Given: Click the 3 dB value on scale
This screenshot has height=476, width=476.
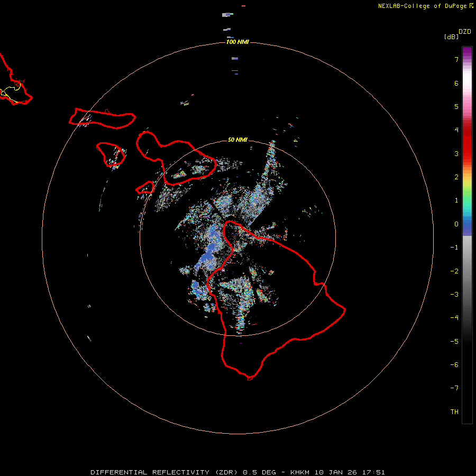Looking at the screenshot, I should 456,153.
